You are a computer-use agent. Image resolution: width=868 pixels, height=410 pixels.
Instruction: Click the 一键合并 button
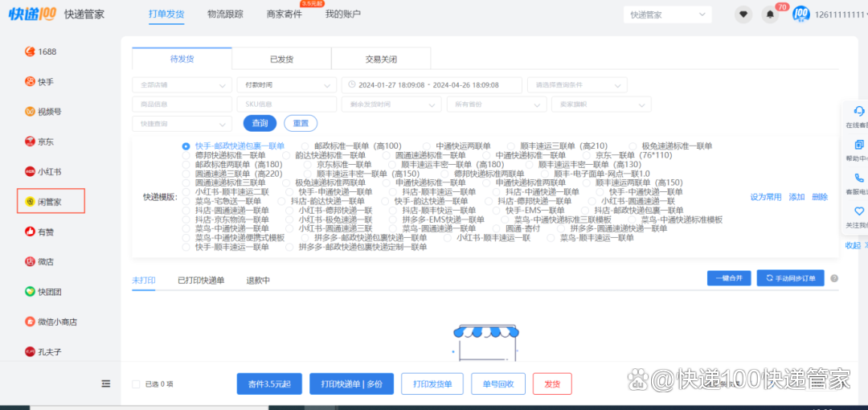click(729, 278)
